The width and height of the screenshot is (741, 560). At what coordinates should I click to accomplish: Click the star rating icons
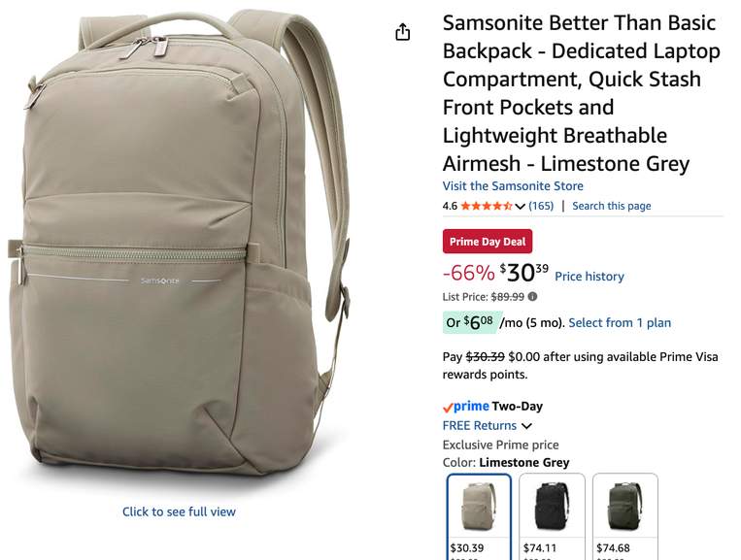(487, 206)
